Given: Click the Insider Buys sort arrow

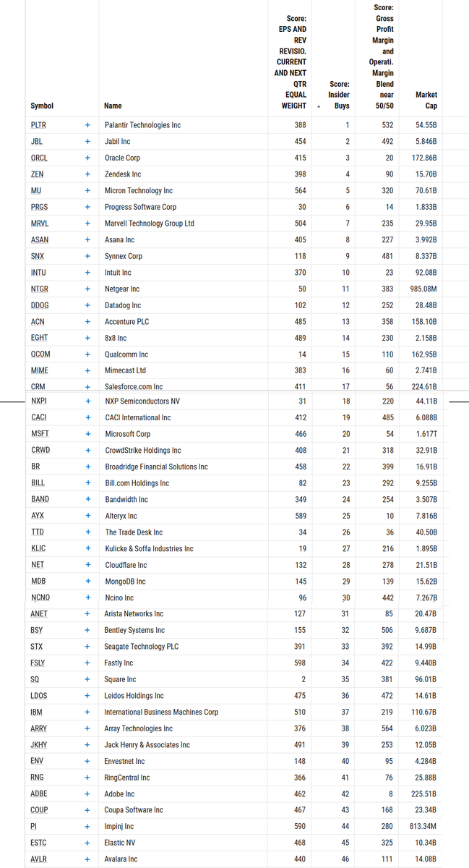Looking at the screenshot, I should coord(319,106).
